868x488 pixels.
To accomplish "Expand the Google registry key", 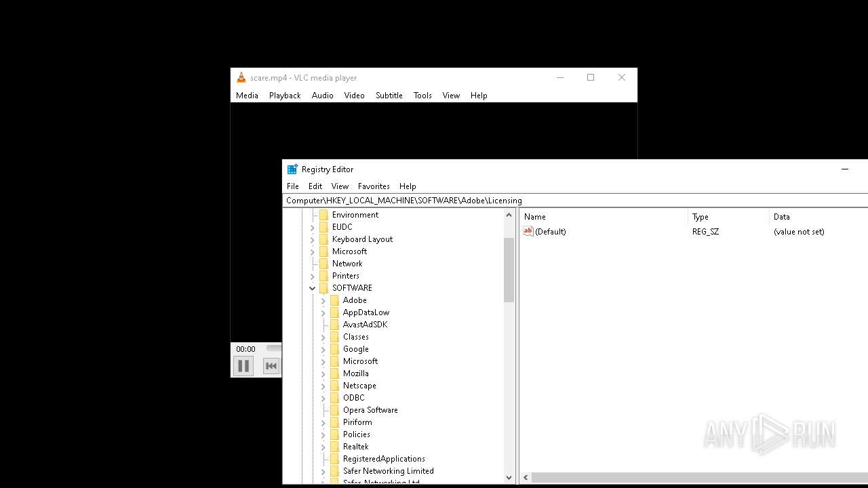I will click(323, 349).
